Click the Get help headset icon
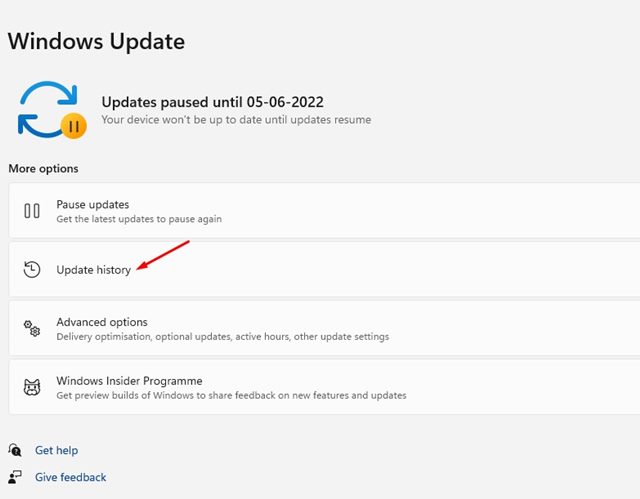The width and height of the screenshot is (640, 499). 15,451
